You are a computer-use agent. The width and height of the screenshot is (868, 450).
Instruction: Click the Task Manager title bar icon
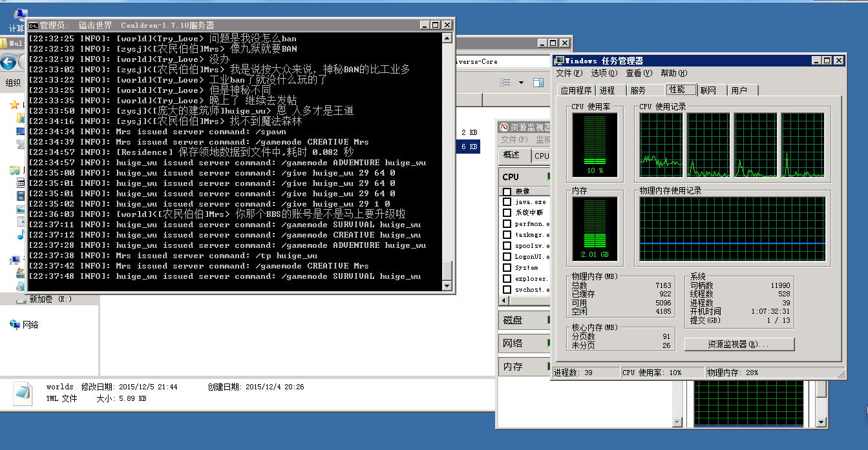tap(558, 61)
